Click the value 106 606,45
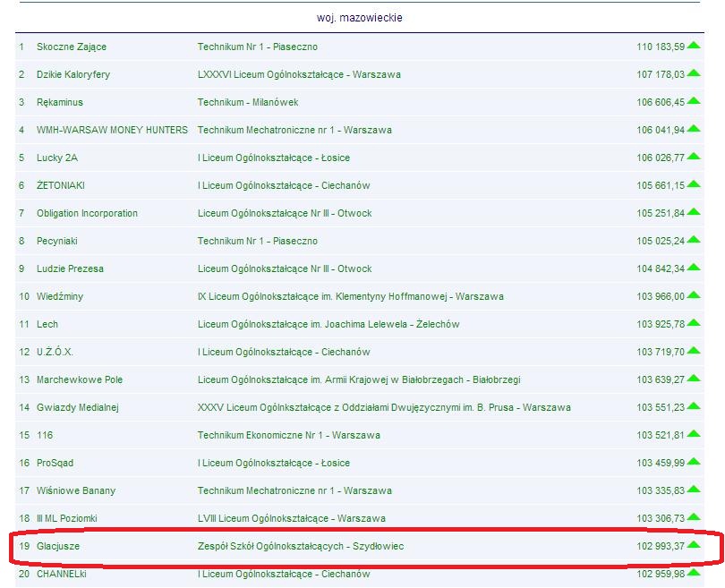The height and width of the screenshot is (588, 725). pyautogui.click(x=661, y=102)
